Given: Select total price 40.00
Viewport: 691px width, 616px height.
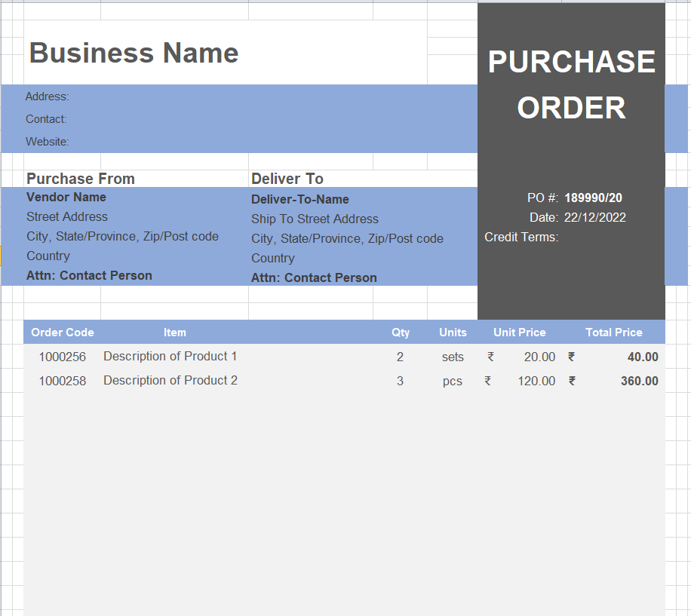Looking at the screenshot, I should (643, 357).
